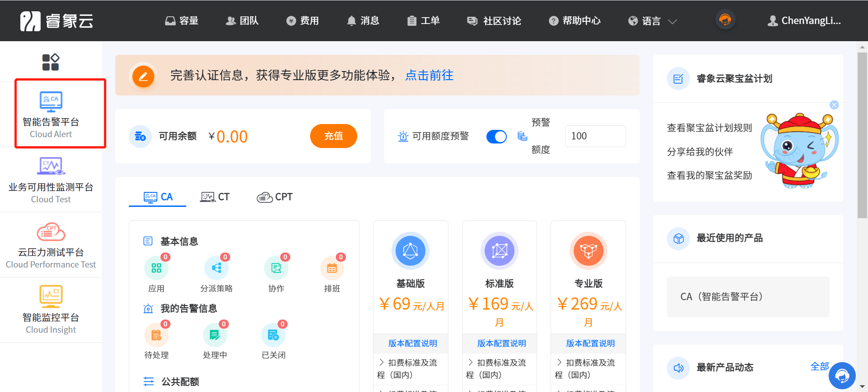Click the 预警额度 input field

pos(595,136)
